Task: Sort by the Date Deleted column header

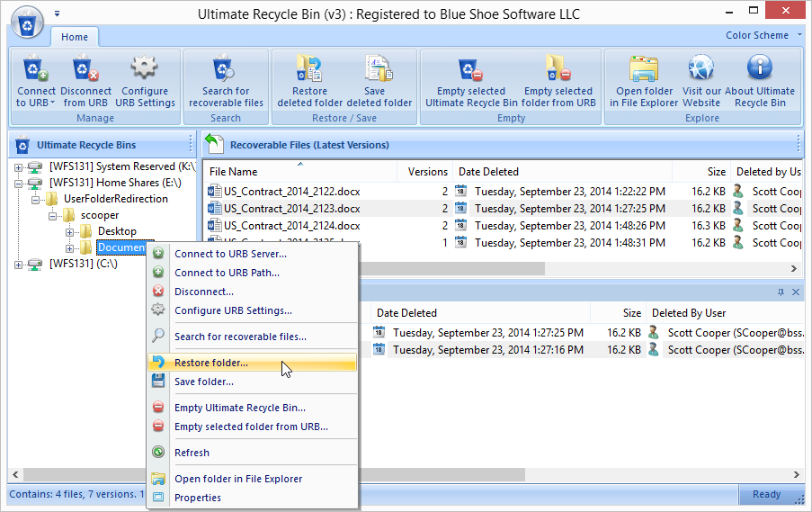Action: (488, 171)
